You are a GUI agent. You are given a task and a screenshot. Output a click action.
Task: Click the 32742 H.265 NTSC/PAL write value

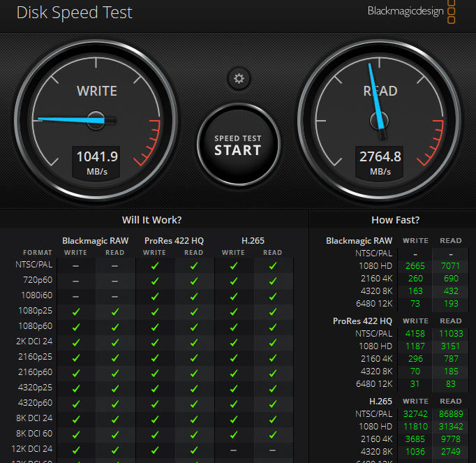pyautogui.click(x=415, y=414)
